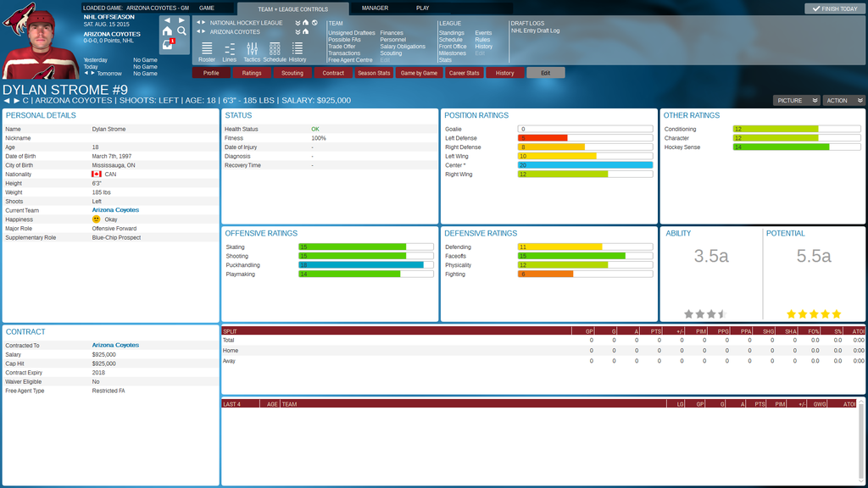Go to next player arrow before position C

coord(17,101)
